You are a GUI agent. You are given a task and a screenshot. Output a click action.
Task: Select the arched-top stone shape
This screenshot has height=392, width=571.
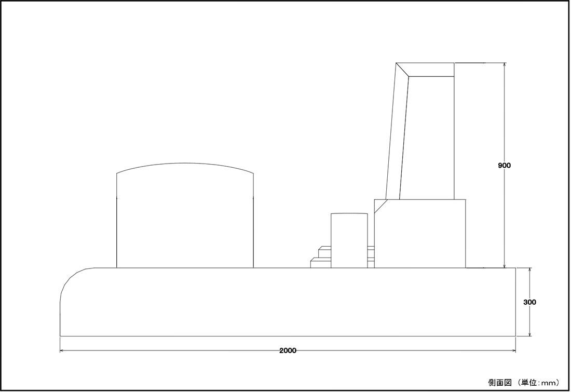click(185, 215)
